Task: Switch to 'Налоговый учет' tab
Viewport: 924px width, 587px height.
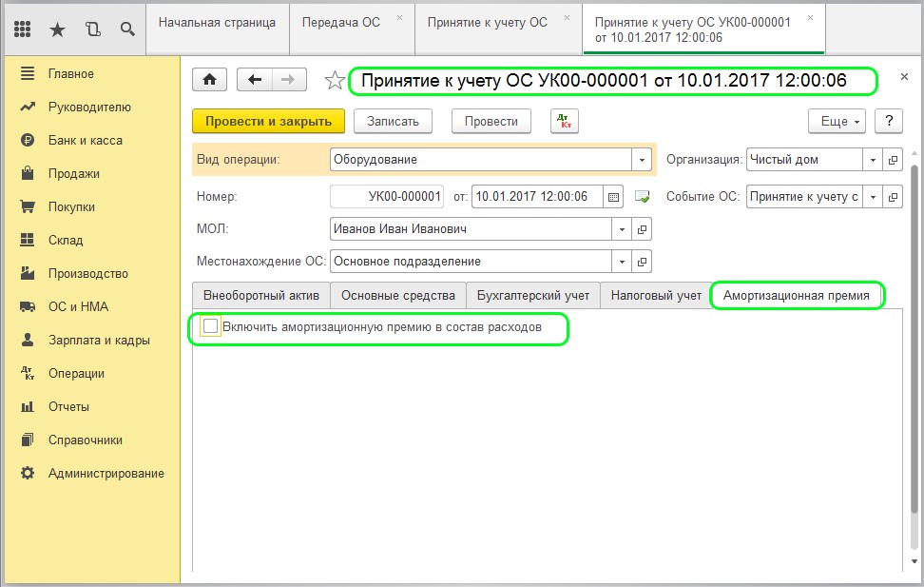Action: point(655,296)
